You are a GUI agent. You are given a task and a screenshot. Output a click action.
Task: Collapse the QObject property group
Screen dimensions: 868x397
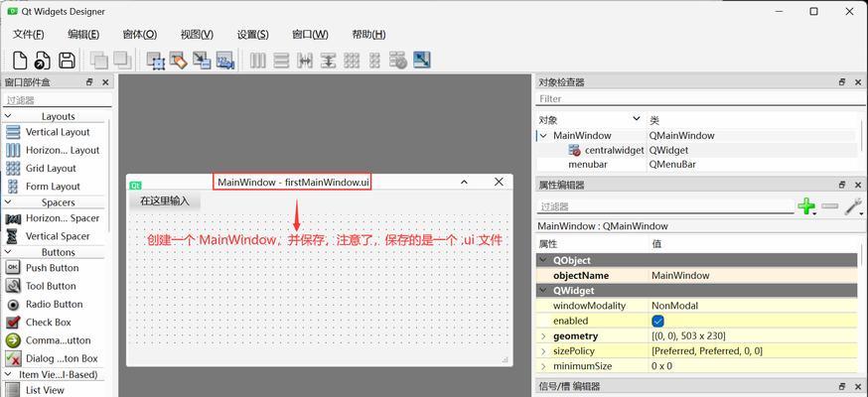543,260
